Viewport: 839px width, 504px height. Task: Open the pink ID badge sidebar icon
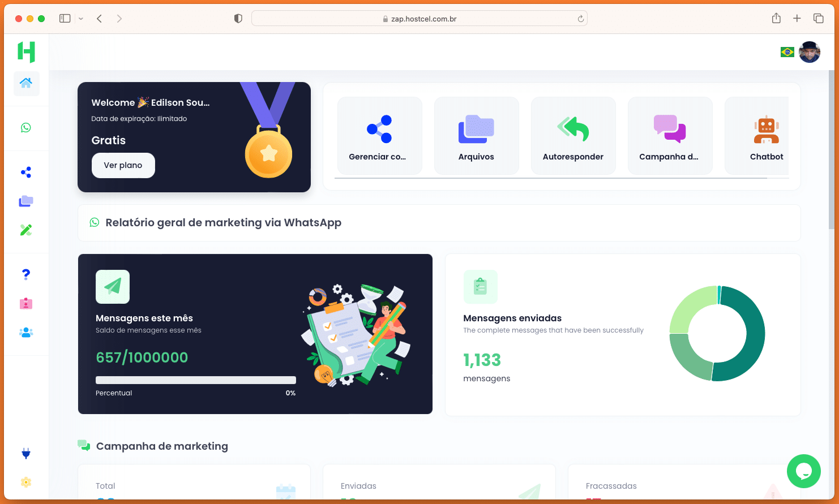26,304
